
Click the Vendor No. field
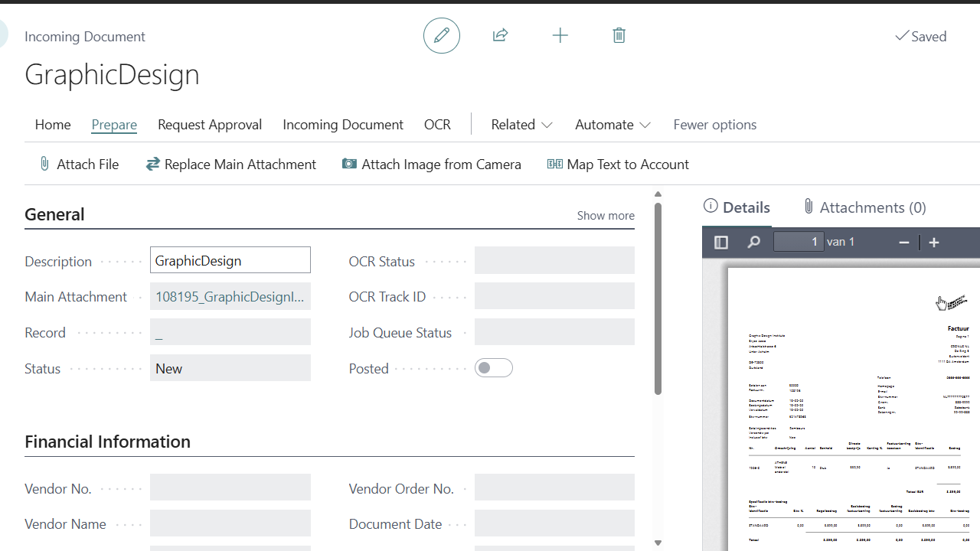tap(230, 487)
